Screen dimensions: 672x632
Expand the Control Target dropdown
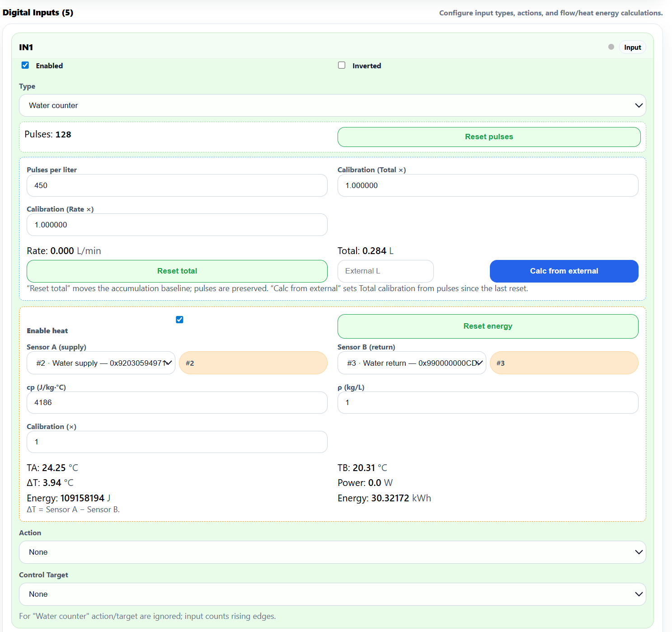pyautogui.click(x=332, y=594)
